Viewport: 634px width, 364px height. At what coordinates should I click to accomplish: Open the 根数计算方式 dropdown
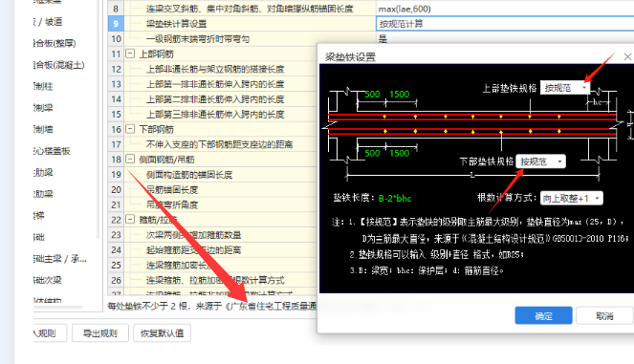click(x=571, y=198)
